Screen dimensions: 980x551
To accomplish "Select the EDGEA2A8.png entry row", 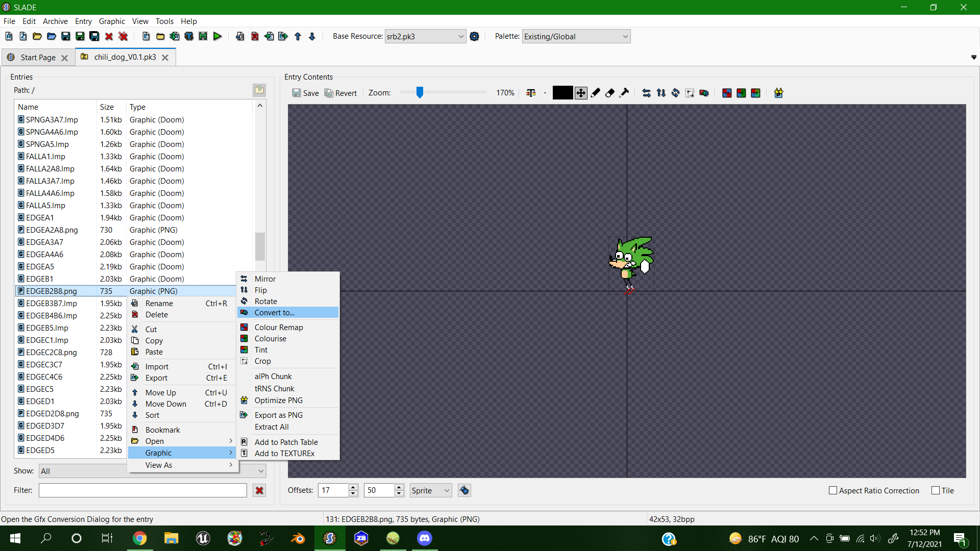I will tap(134, 230).
